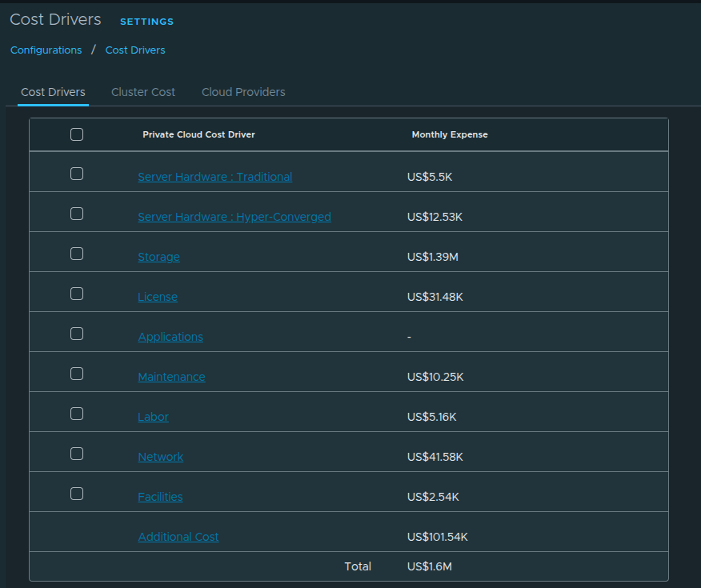Enable the Facilities row checkbox
Screen dimensions: 701x588
tap(76, 493)
